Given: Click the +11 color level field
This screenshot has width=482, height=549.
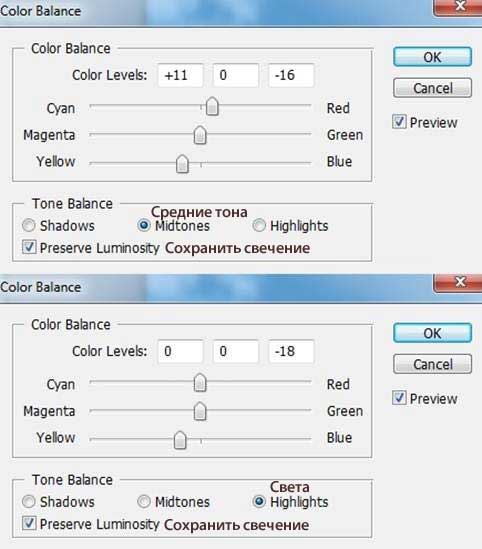Looking at the screenshot, I should (180, 75).
